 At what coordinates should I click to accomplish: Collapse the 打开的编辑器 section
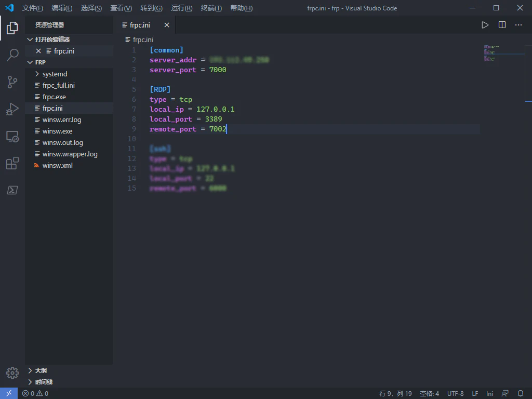pos(52,39)
